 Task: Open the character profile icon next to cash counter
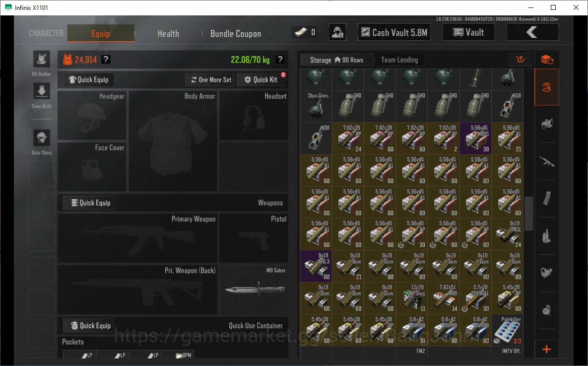337,32
